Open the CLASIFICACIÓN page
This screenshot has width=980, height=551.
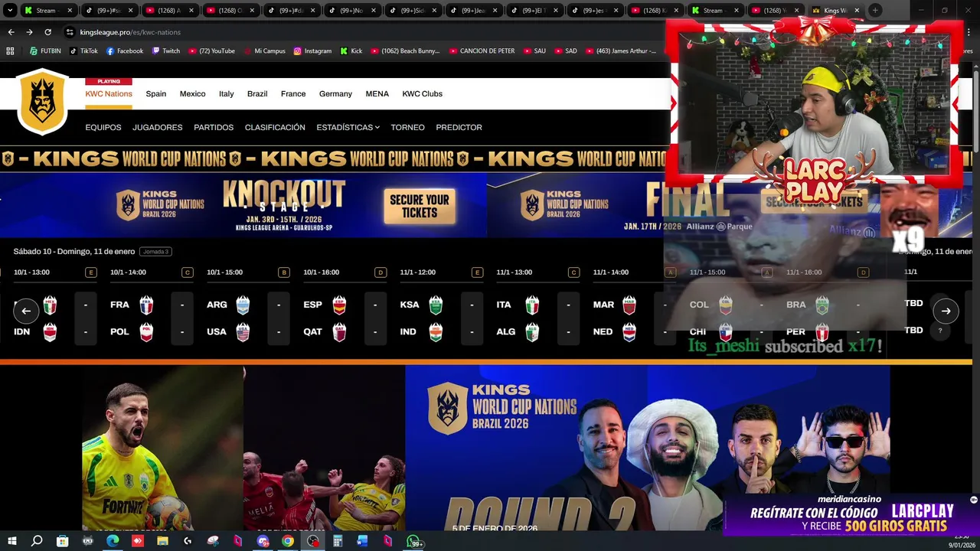275,127
